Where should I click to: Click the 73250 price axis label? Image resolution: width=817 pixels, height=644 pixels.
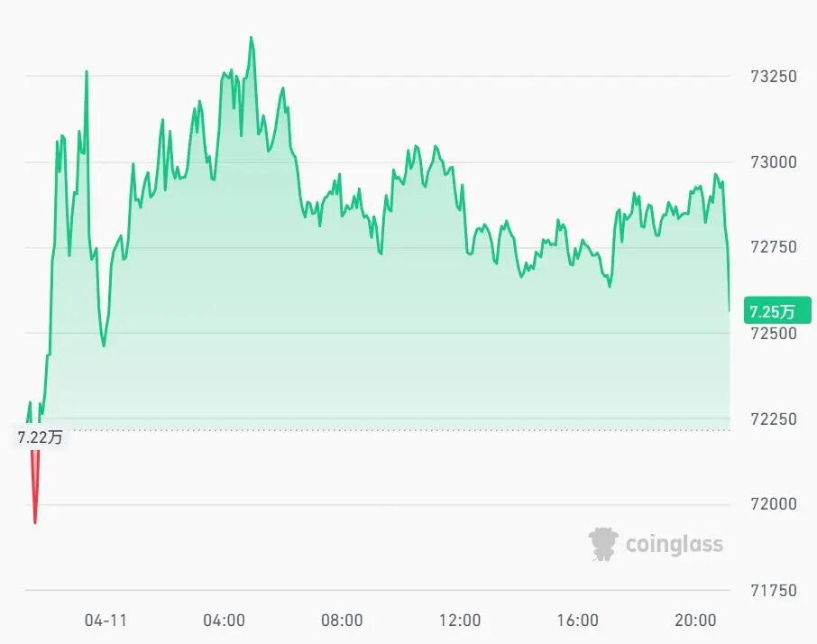pos(773,77)
